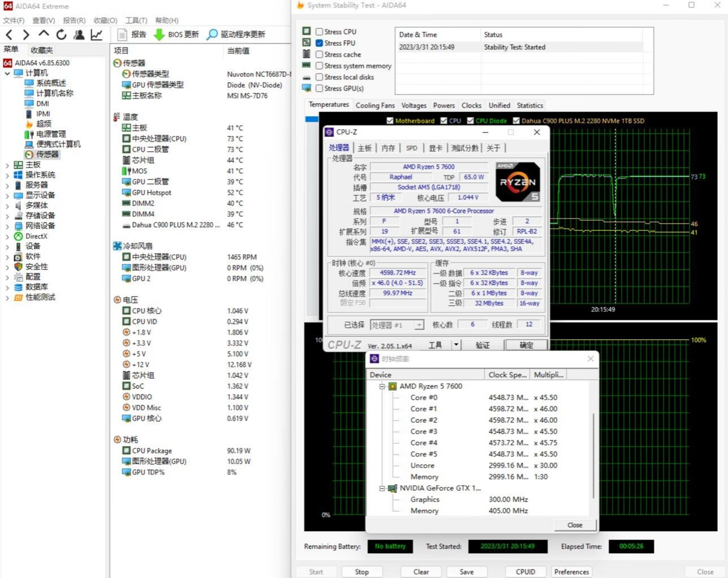Click the back arrow in AIDA64 toolbar
This screenshot has width=728, height=578.
click(x=9, y=35)
